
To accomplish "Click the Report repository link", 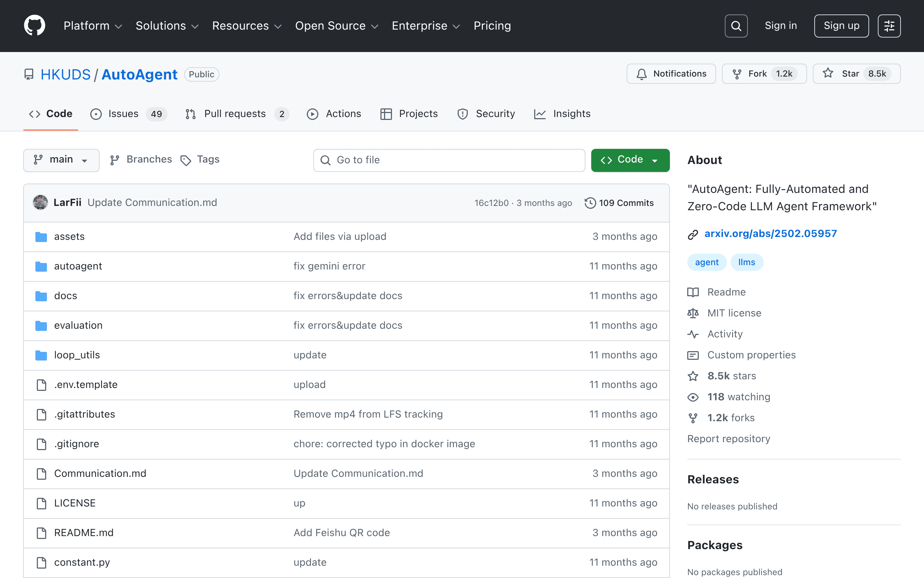I will click(x=728, y=439).
